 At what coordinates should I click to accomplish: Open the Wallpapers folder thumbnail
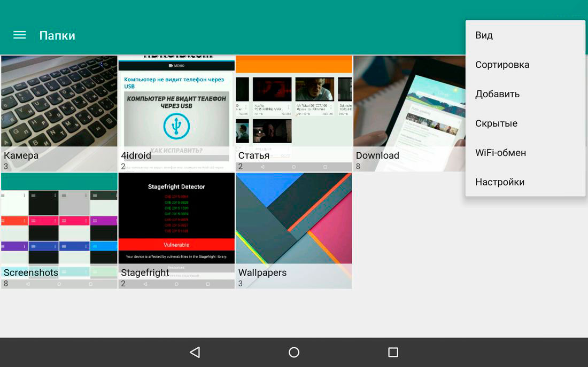pyautogui.click(x=294, y=231)
